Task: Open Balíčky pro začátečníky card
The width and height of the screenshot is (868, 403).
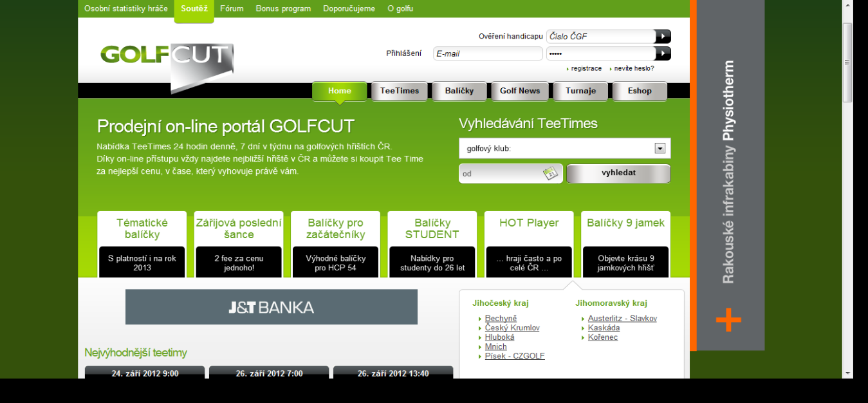Action: point(335,245)
